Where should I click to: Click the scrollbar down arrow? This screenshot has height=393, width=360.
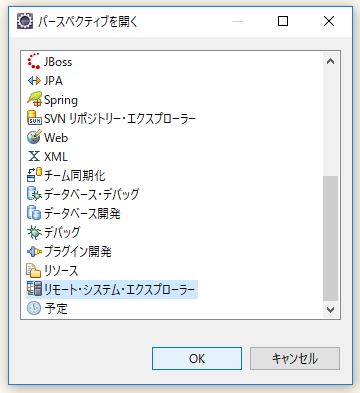330,310
